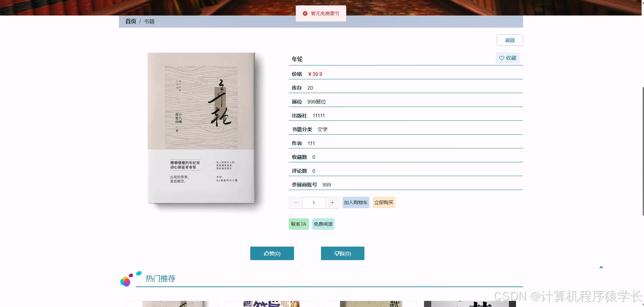The height and width of the screenshot is (307, 644).
Task: Purchase immediately with 立即购买
Action: [x=384, y=202]
